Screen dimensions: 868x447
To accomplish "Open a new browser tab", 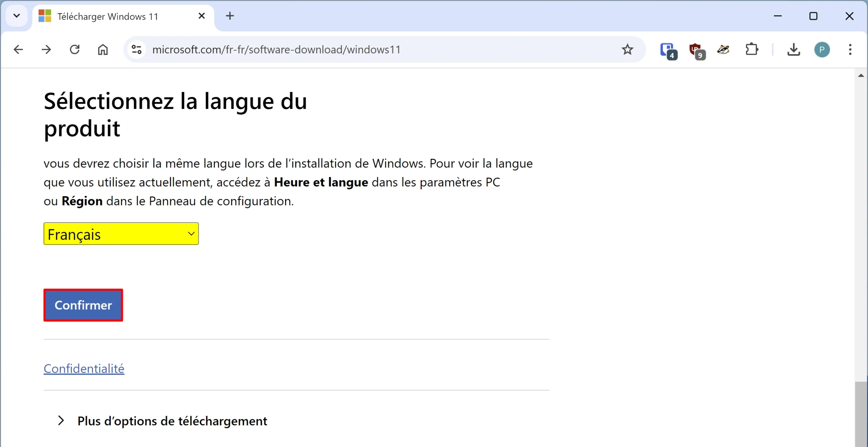I will point(230,16).
